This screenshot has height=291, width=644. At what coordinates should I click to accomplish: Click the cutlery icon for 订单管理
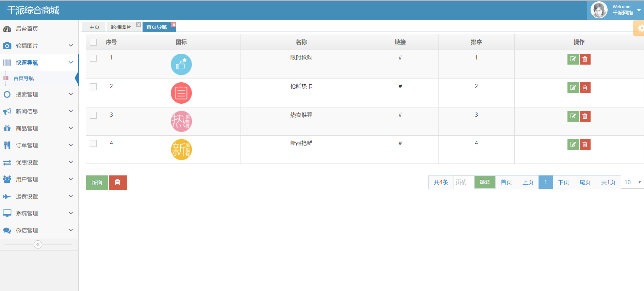tap(7, 145)
